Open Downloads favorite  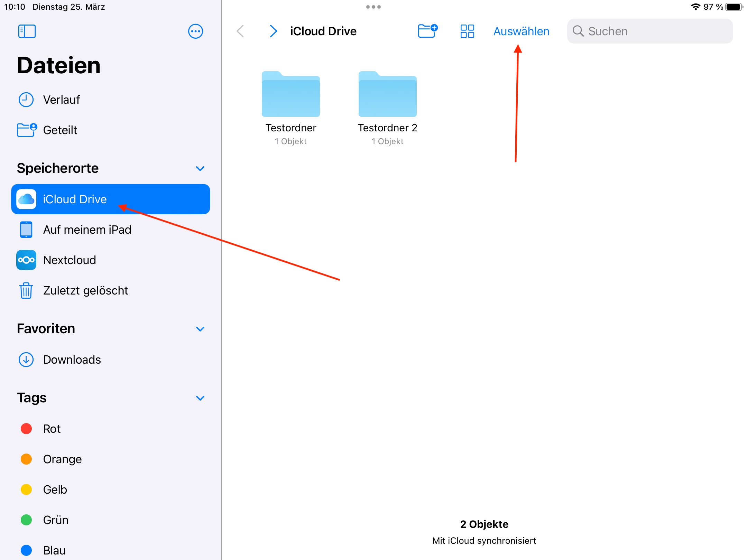pos(72,360)
